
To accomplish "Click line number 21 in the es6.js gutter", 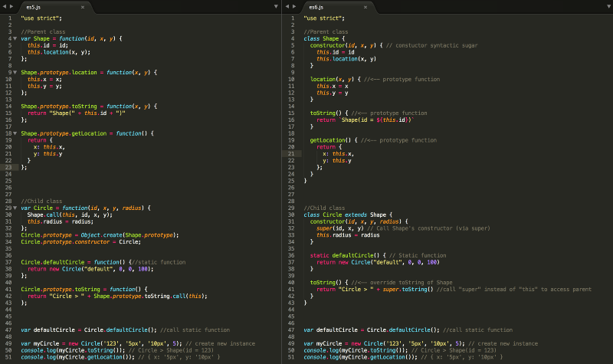I will tap(291, 153).
